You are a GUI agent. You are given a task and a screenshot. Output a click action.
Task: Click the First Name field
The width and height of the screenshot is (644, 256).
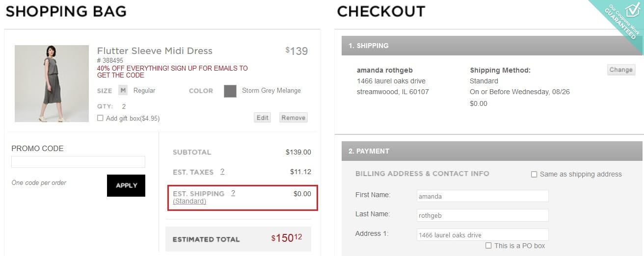483,196
